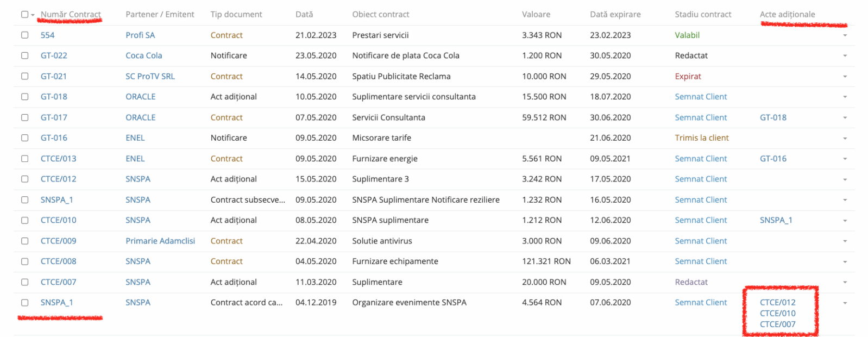868x337 pixels.
Task: Click the Valabil status in the first row
Action: coord(687,35)
